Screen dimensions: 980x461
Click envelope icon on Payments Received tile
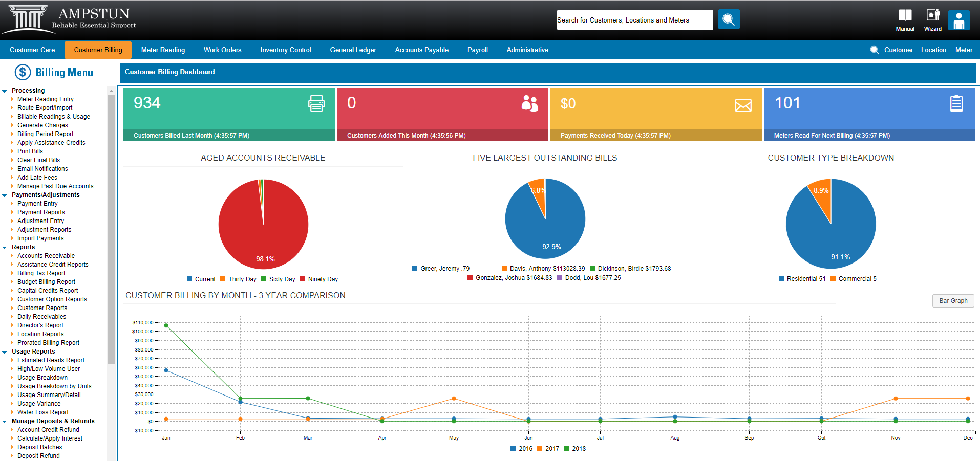pos(743,105)
